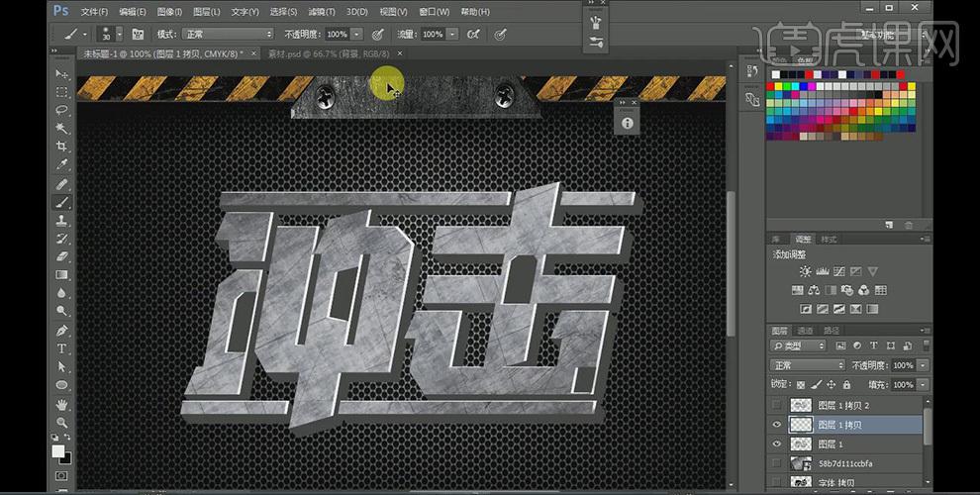Select the Move tool
The image size is (980, 495).
coord(62,74)
